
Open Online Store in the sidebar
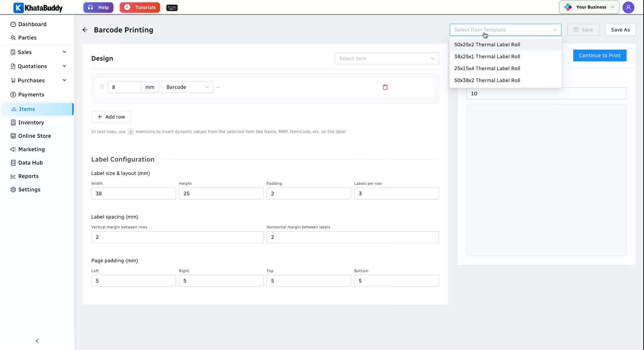(37, 136)
